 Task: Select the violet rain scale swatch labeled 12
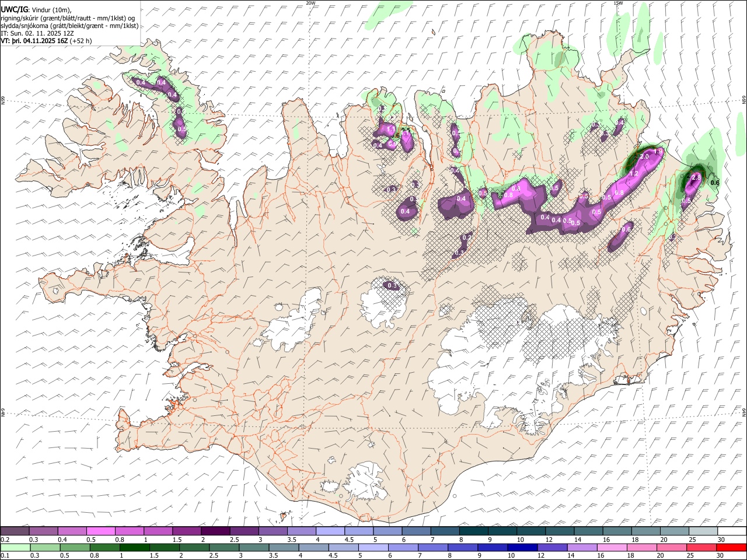(x=552, y=547)
